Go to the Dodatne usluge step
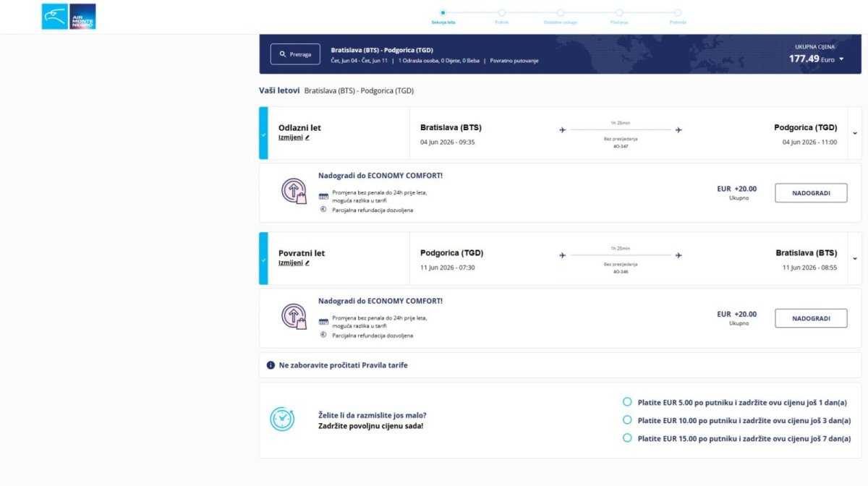The width and height of the screenshot is (868, 486). pyautogui.click(x=561, y=12)
